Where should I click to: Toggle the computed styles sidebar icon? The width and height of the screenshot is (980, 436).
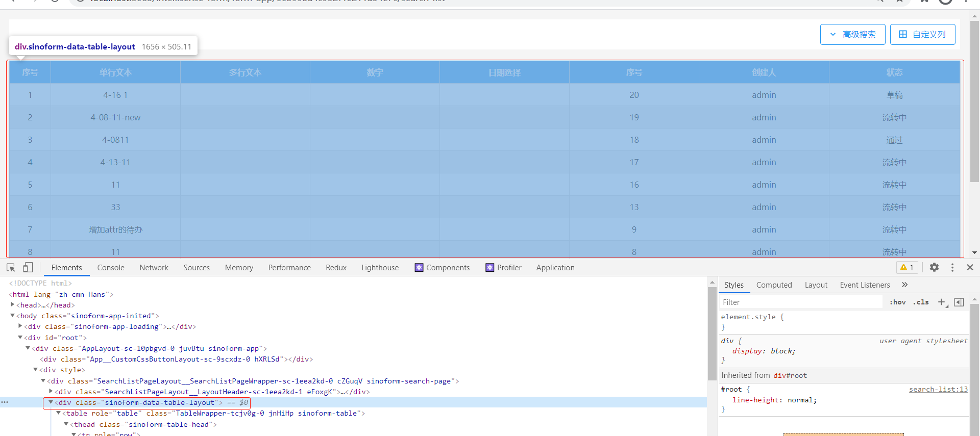959,302
